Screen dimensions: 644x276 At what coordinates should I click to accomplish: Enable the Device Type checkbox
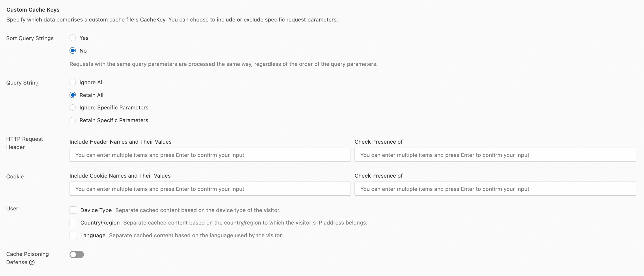pyautogui.click(x=73, y=210)
